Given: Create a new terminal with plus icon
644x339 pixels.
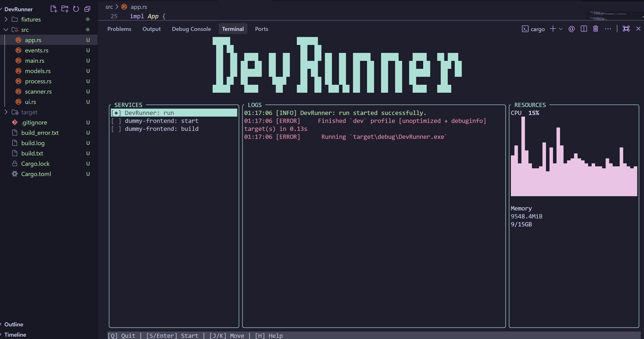Looking at the screenshot, I should coord(553,29).
